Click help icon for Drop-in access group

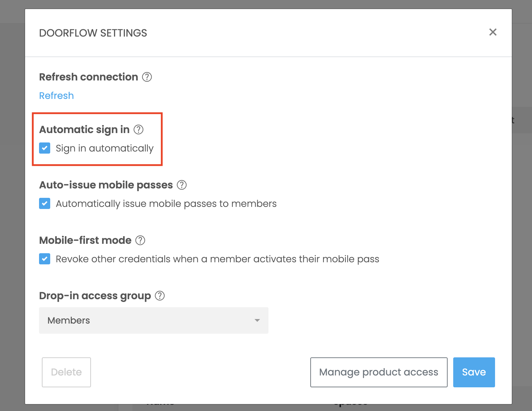click(160, 296)
